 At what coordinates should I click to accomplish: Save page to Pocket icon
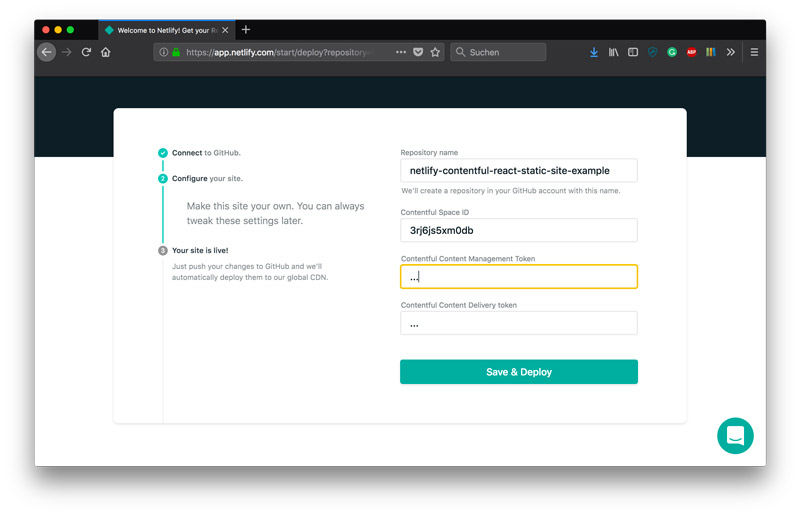pyautogui.click(x=418, y=52)
